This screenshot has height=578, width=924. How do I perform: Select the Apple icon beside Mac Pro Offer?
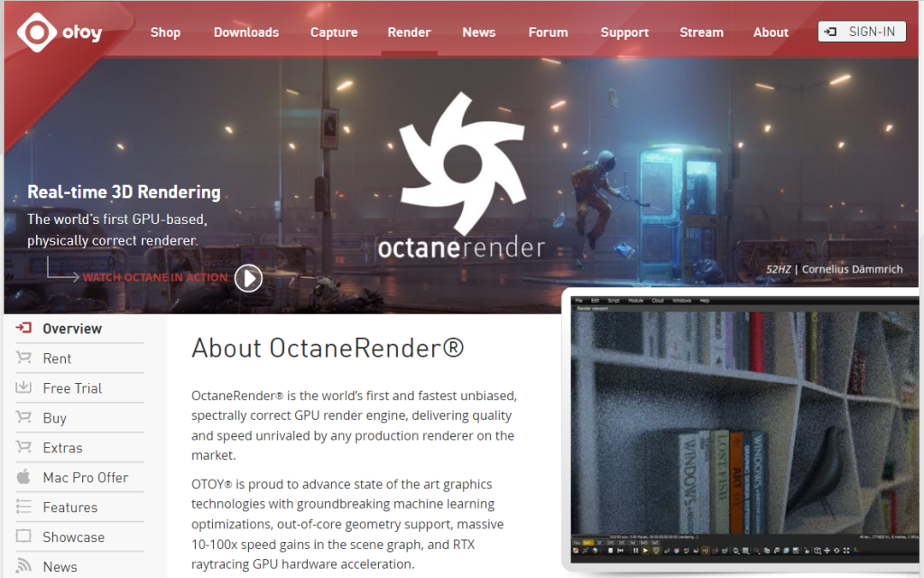pos(23,477)
